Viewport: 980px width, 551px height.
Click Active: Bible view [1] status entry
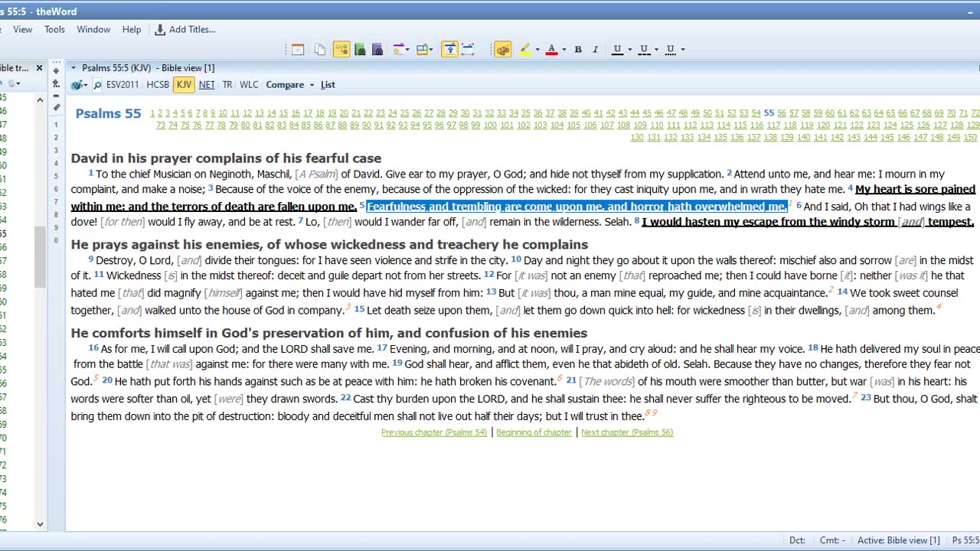(898, 540)
